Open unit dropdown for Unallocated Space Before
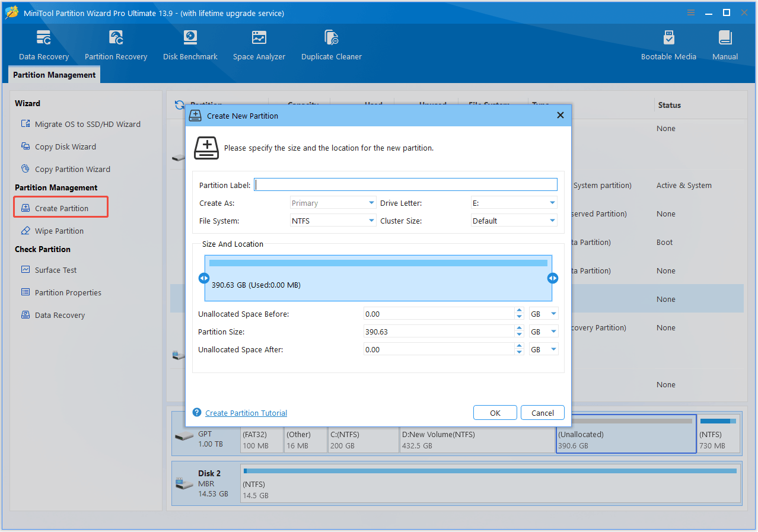The width and height of the screenshot is (758, 532). 543,314
